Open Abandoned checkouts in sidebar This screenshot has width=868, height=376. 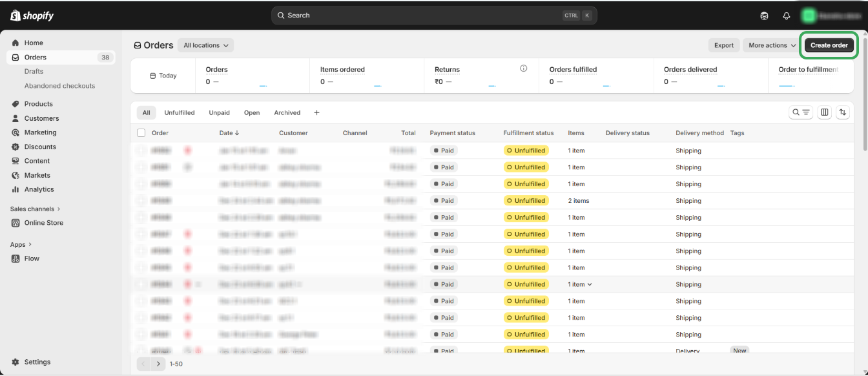(59, 86)
